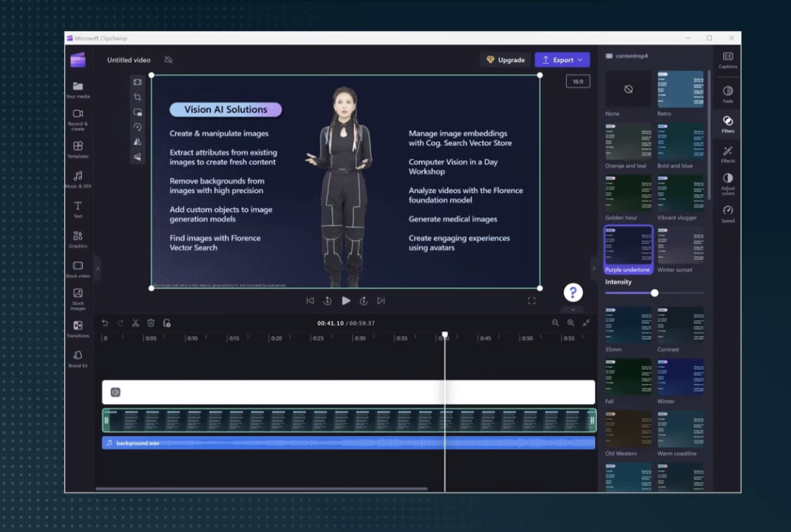Switch to the Fade panel
Image resolution: width=791 pixels, height=532 pixels.
click(727, 92)
